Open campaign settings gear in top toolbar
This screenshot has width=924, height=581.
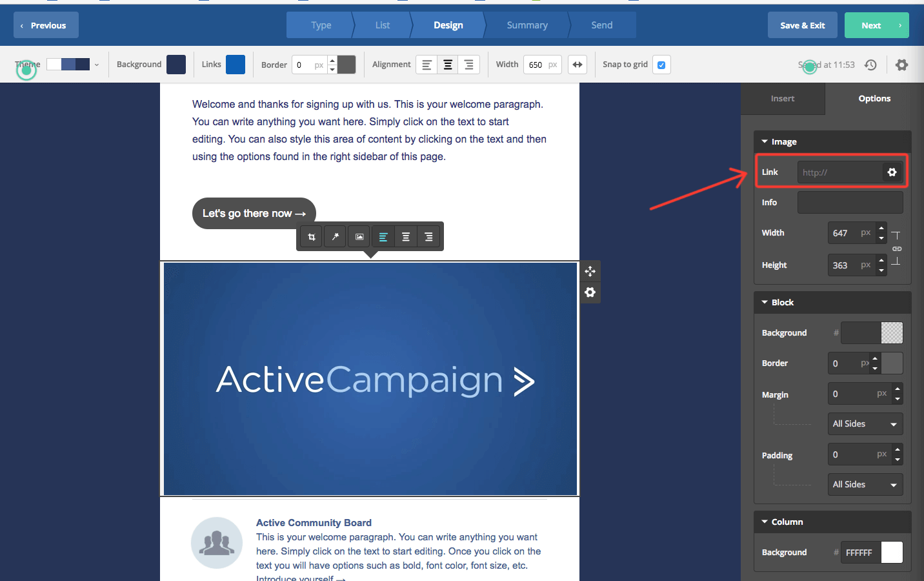click(902, 65)
